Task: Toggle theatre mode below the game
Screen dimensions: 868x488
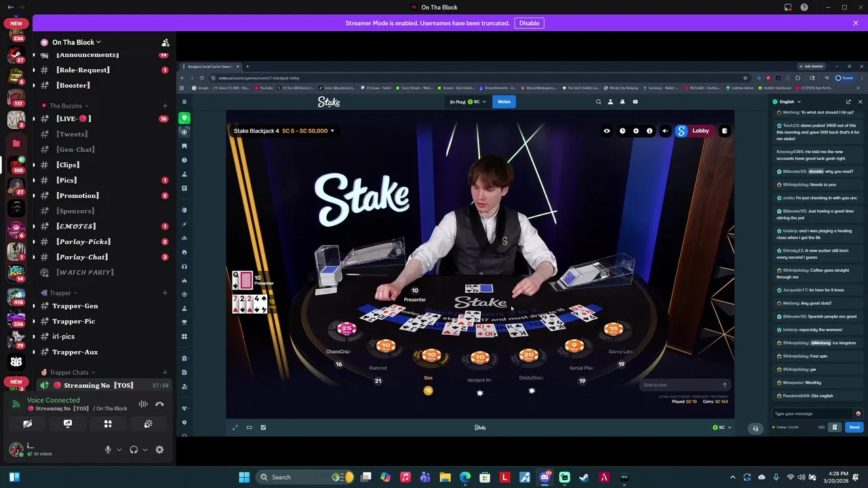Action: click(249, 427)
